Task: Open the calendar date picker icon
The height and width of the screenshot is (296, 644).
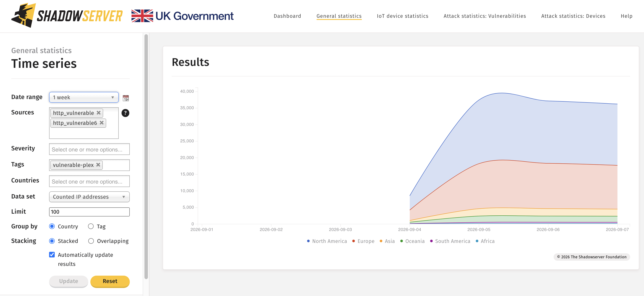Action: coord(126,98)
